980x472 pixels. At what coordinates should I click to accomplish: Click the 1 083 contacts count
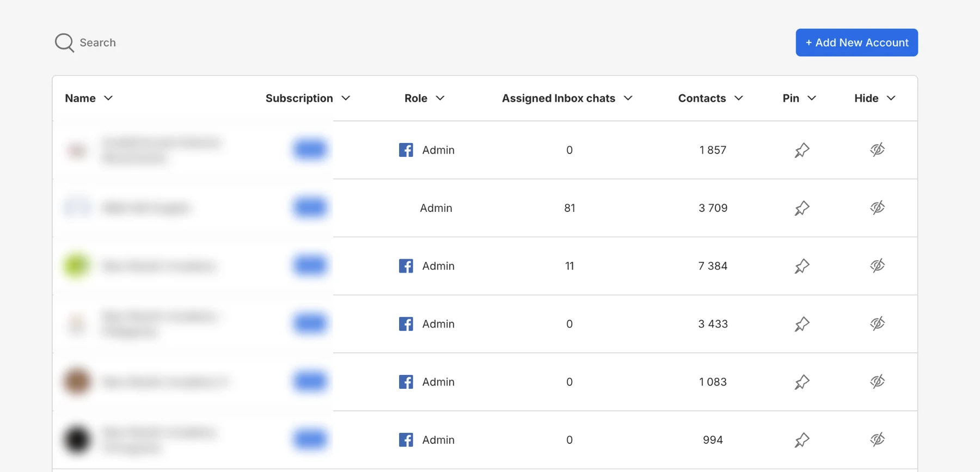(x=713, y=382)
